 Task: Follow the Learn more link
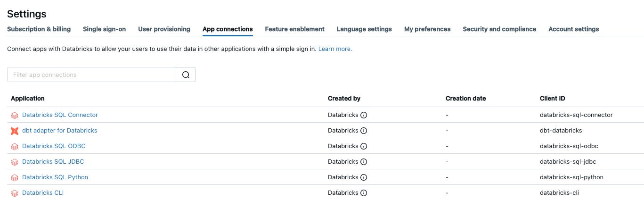335,49
